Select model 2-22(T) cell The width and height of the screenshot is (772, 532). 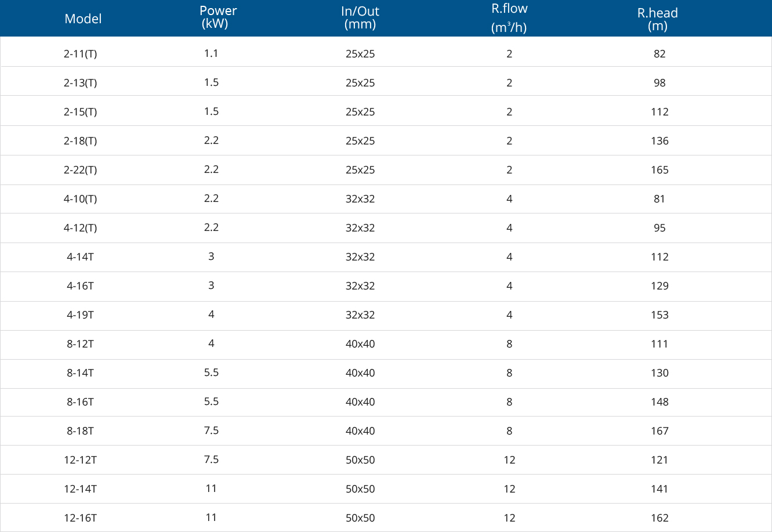[x=80, y=170]
